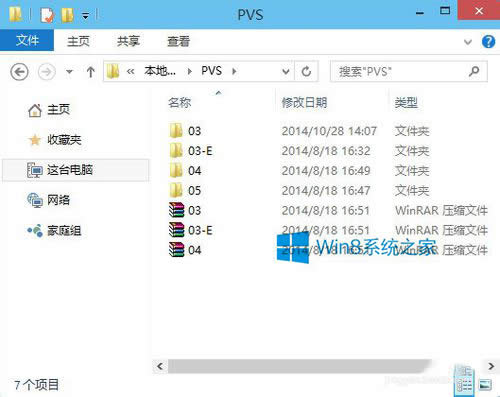Open the recent locations dropdown

click(69, 72)
